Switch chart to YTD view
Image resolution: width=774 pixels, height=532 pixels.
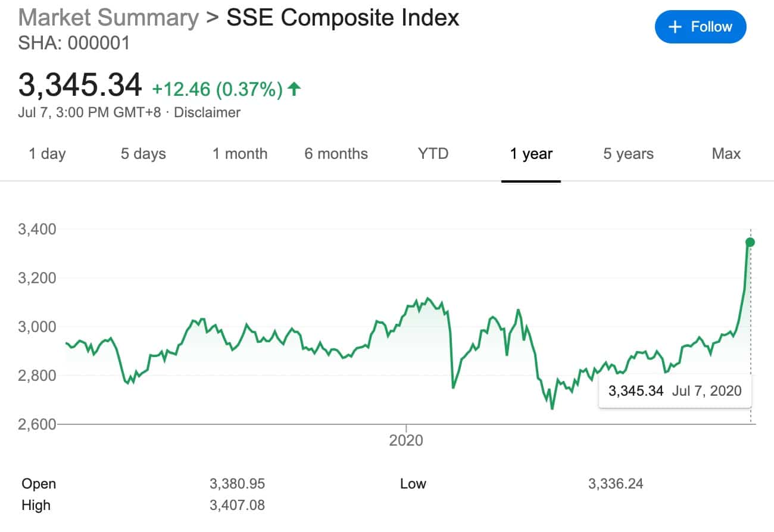433,154
